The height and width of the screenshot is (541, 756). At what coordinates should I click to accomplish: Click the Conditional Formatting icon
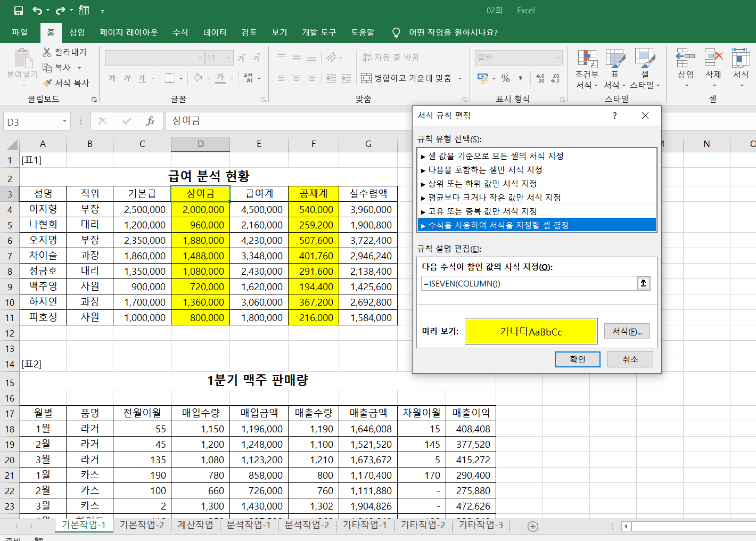587,59
